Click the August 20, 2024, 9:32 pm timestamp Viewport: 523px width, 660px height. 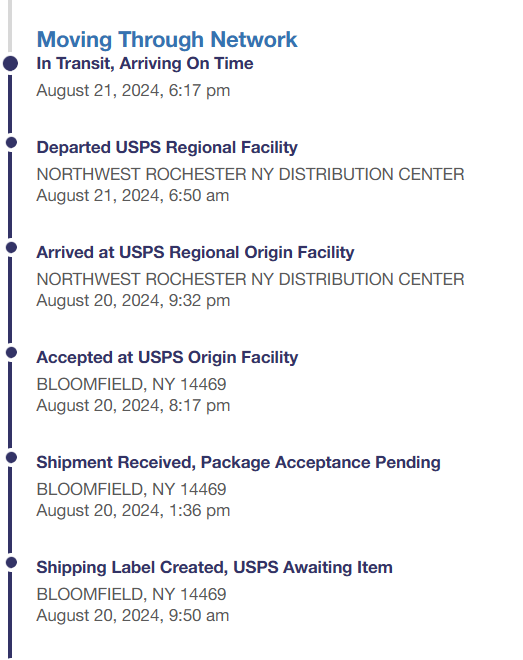[133, 301]
